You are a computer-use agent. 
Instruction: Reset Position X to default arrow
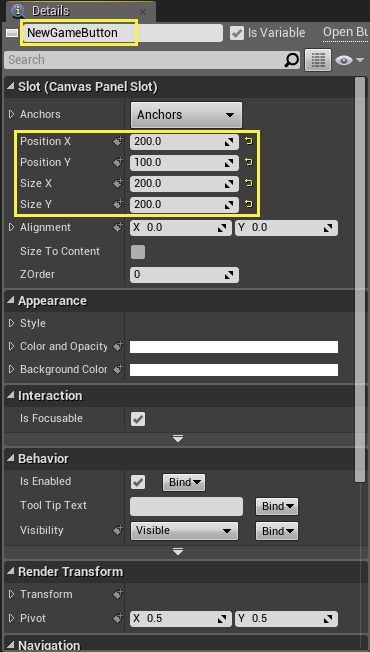249,141
